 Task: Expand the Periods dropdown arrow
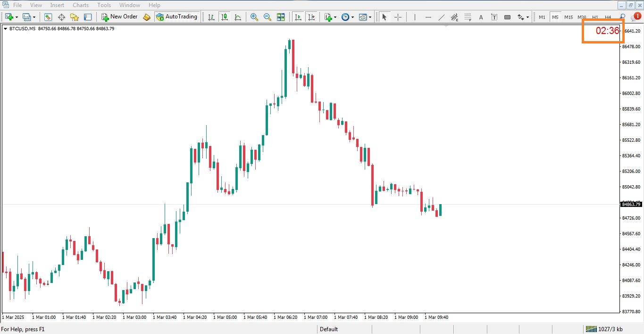352,17
